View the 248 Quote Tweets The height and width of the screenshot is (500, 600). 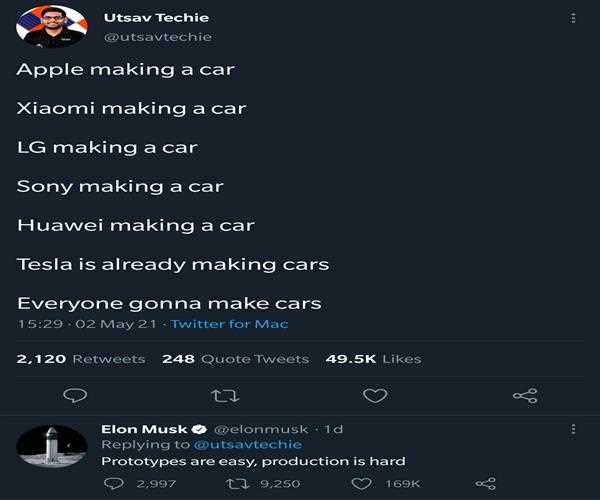(x=235, y=359)
